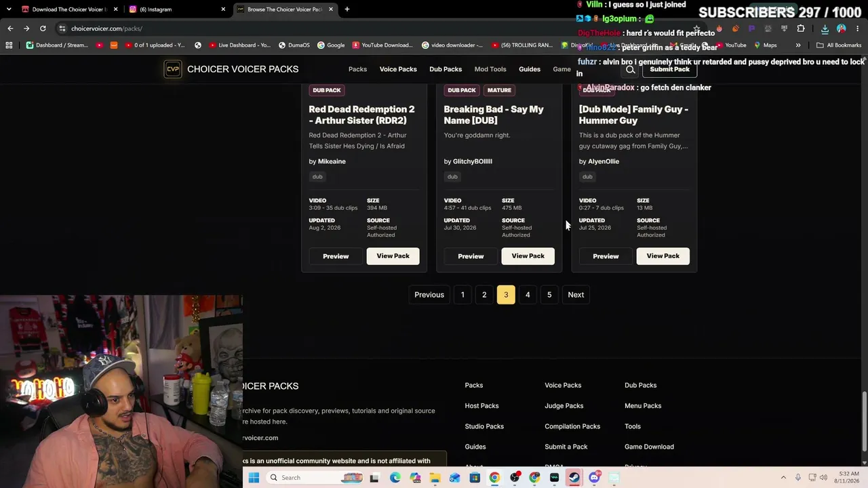Open Steam from the taskbar
868x488 pixels.
[x=574, y=478]
